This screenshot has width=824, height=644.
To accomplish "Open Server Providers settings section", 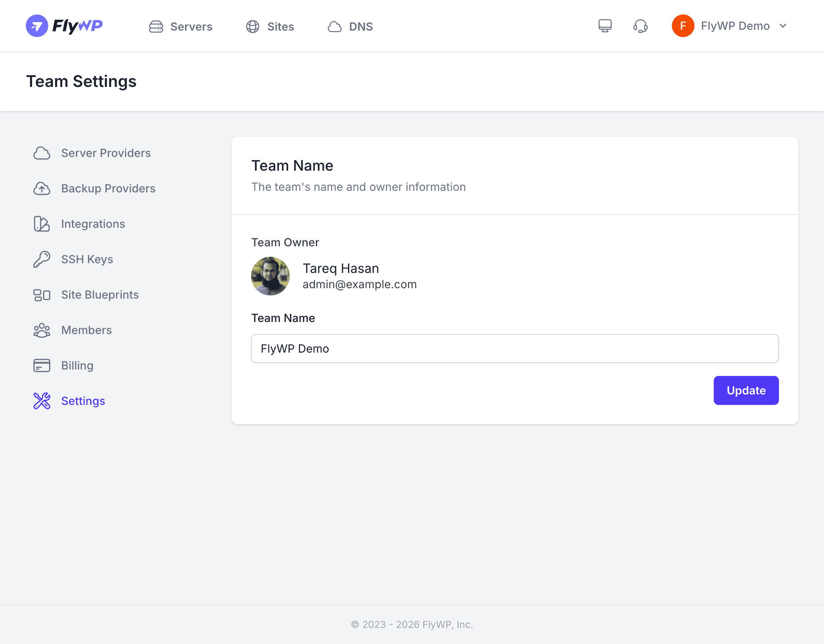I will coord(106,153).
